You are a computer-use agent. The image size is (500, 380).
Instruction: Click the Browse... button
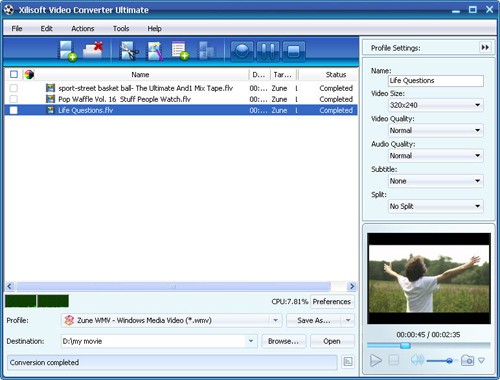coord(283,341)
